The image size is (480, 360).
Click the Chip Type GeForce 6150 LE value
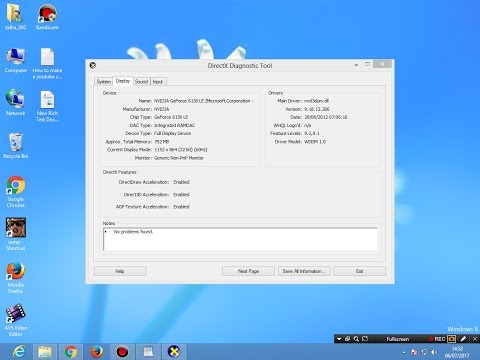[x=171, y=117]
